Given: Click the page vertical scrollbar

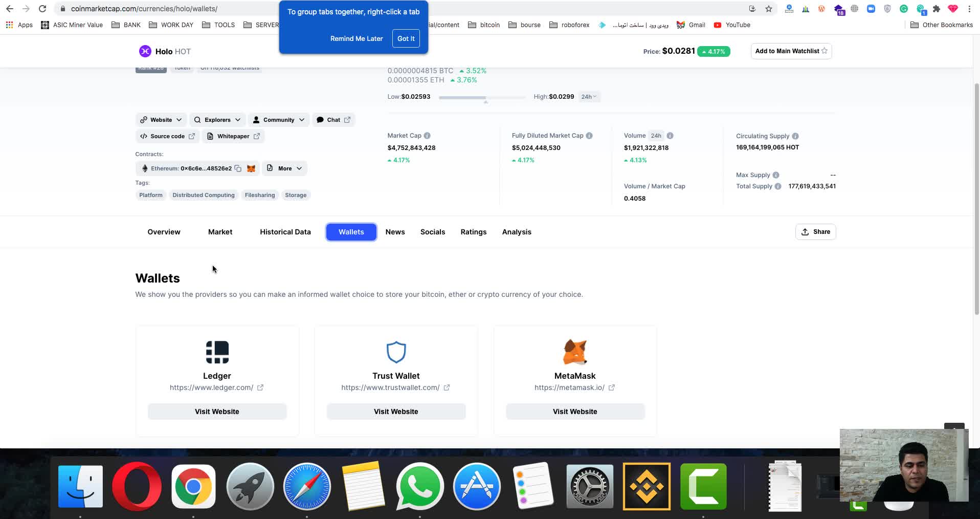Looking at the screenshot, I should 976,200.
